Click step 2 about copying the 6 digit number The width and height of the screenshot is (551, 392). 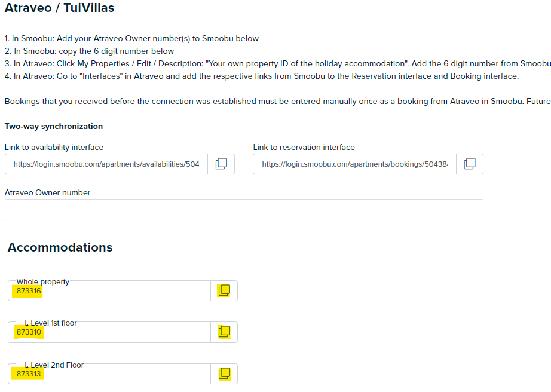click(x=89, y=51)
